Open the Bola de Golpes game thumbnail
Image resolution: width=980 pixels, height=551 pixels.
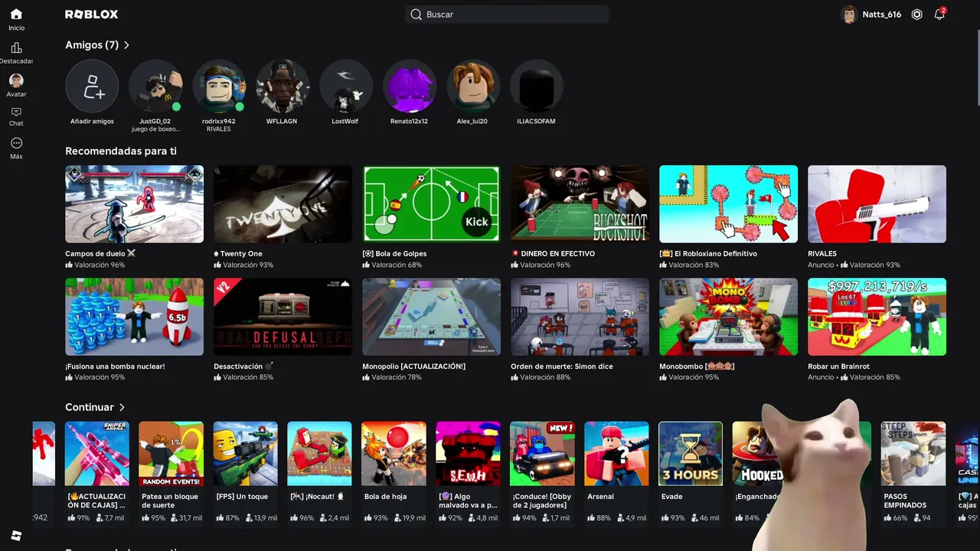(x=432, y=204)
